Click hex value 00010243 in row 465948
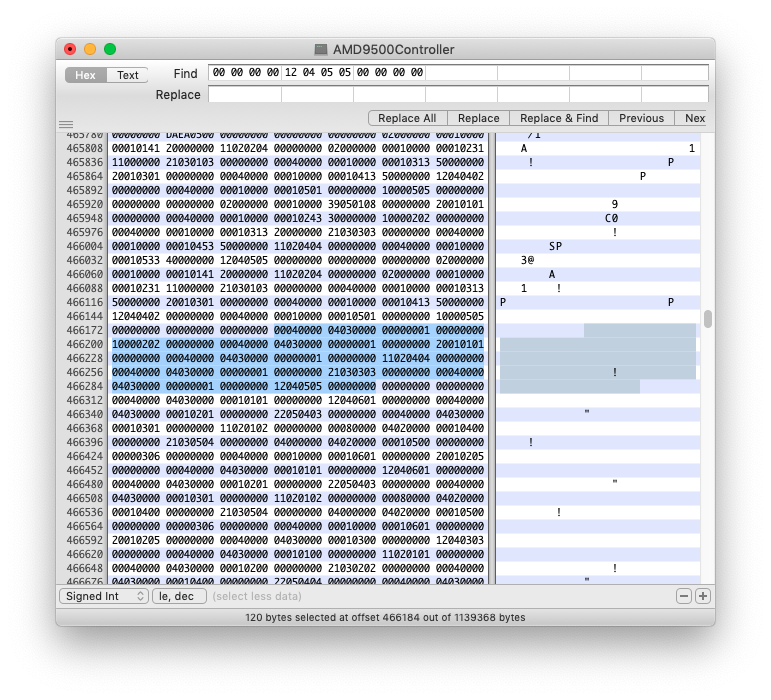Viewport: 771px width, 700px height. (298, 218)
